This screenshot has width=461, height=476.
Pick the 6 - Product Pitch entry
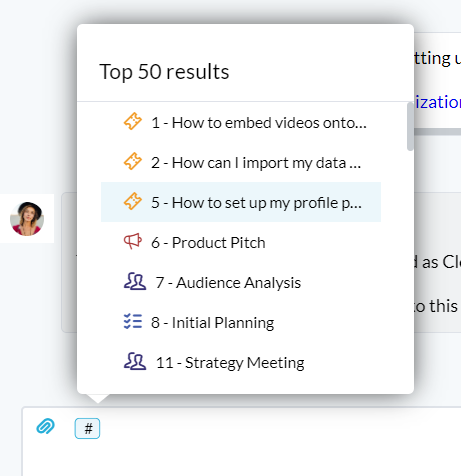coord(241,242)
